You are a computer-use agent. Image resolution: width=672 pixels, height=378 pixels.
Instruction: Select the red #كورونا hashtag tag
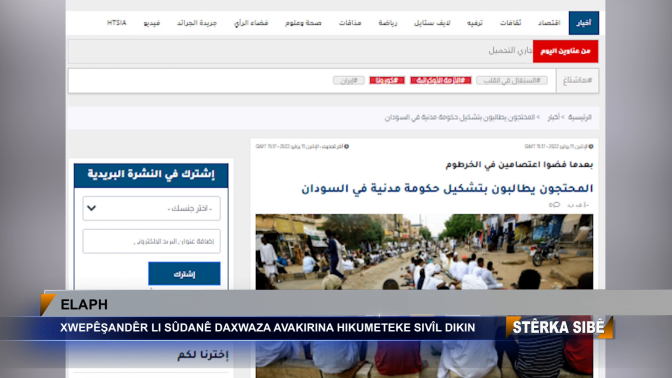pyautogui.click(x=387, y=81)
